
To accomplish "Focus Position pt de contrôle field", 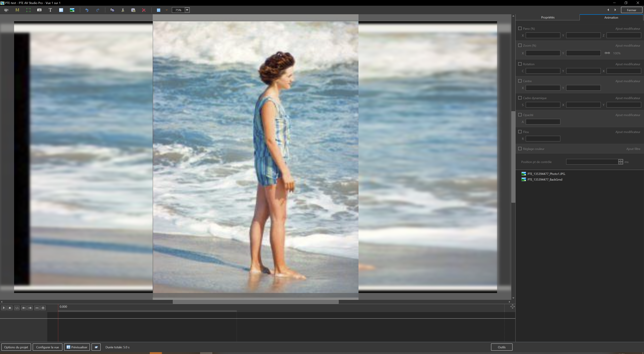I will pyautogui.click(x=592, y=162).
